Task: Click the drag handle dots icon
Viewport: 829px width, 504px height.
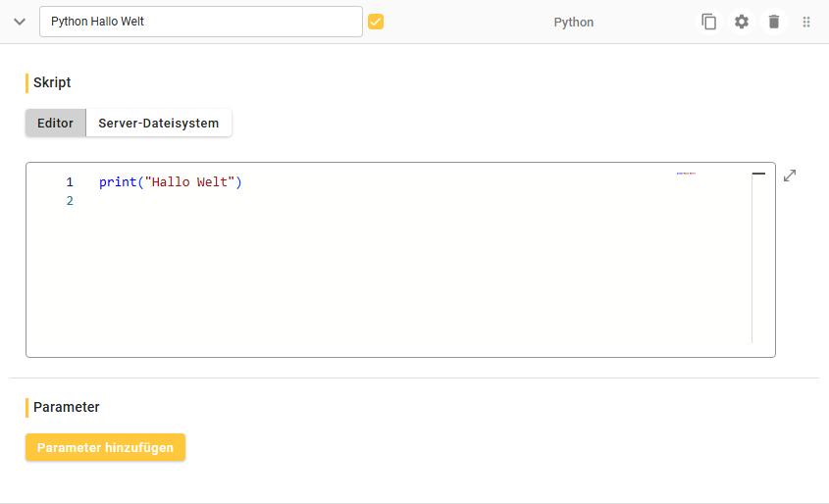Action: point(806,22)
